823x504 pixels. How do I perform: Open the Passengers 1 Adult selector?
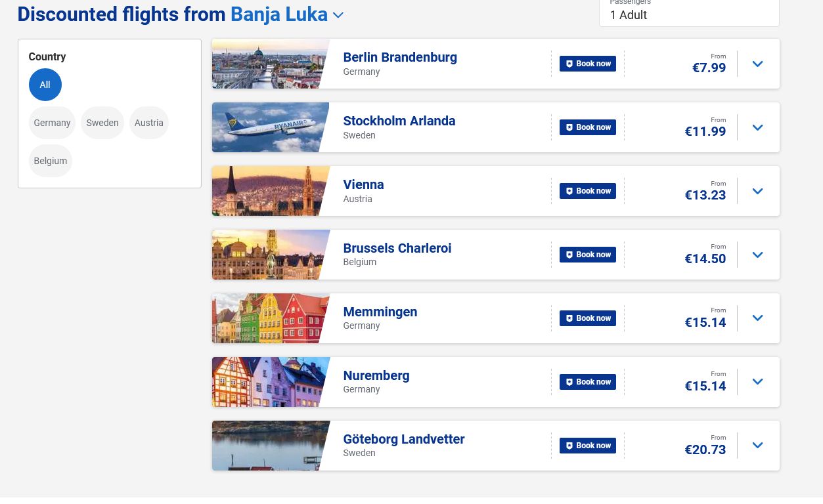(x=689, y=12)
